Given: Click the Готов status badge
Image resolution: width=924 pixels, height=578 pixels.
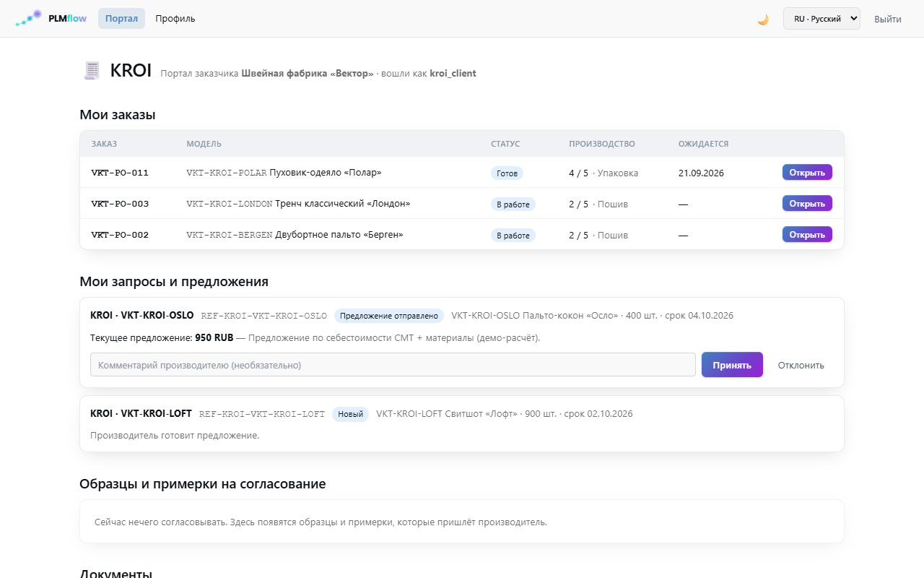Looking at the screenshot, I should tap(507, 173).
